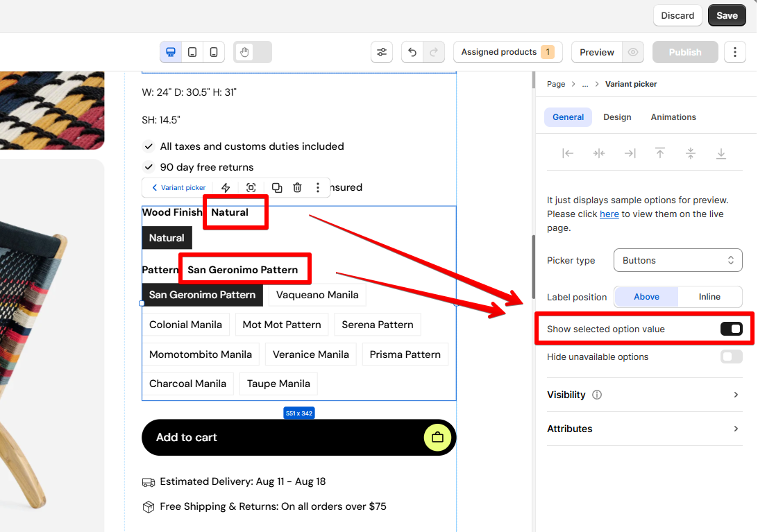The width and height of the screenshot is (758, 532).
Task: Set label position to Inline
Action: pos(709,297)
